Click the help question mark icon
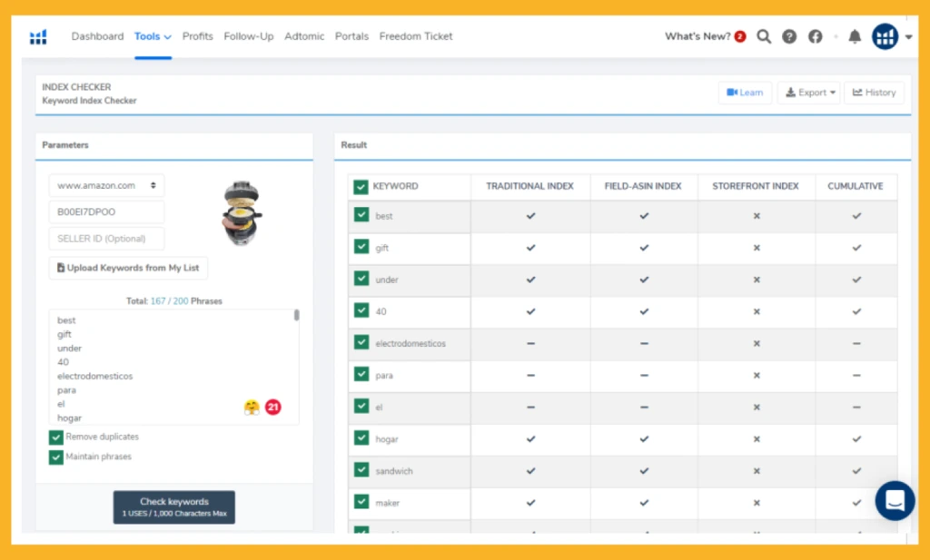Screen dimensions: 930x560 point(789,37)
